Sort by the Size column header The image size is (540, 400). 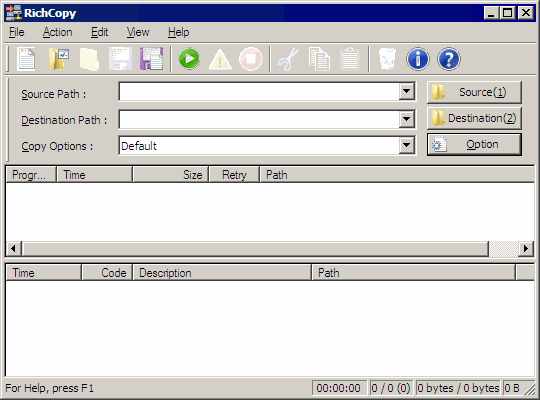tap(171, 175)
